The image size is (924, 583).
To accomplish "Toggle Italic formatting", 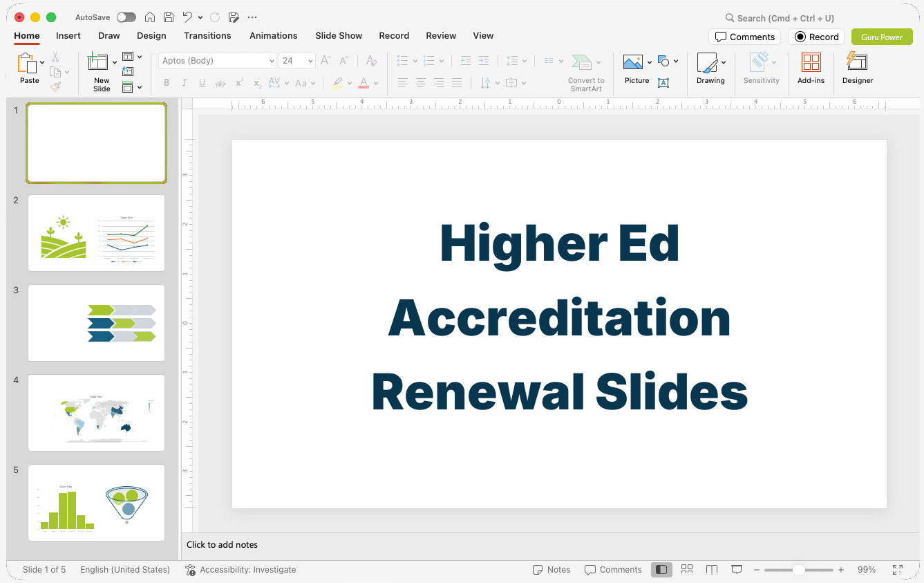I will 185,83.
